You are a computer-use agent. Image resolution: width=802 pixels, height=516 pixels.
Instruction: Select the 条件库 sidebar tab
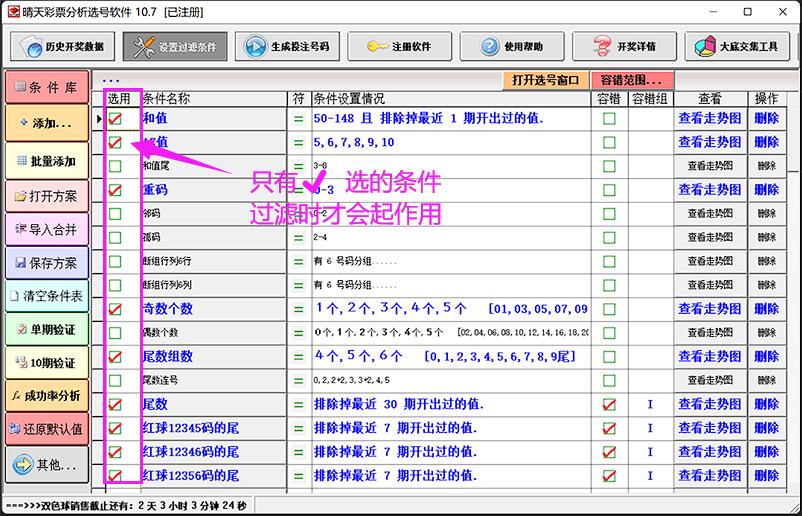(x=47, y=86)
